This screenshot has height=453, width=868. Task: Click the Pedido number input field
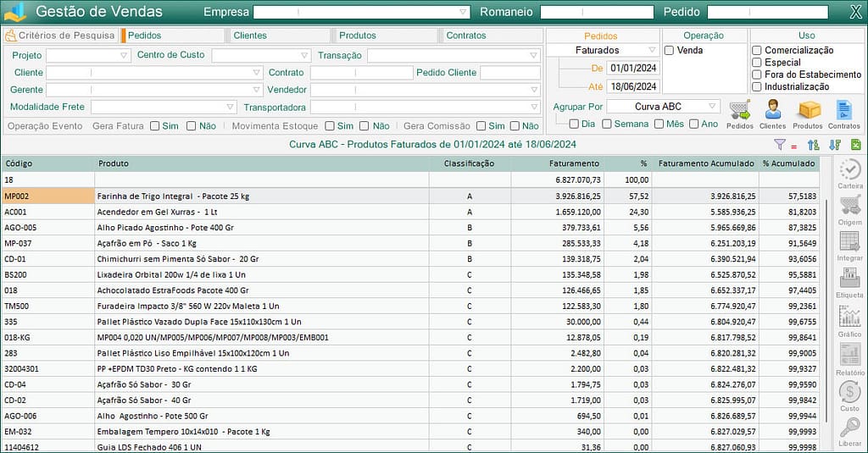pyautogui.click(x=768, y=12)
